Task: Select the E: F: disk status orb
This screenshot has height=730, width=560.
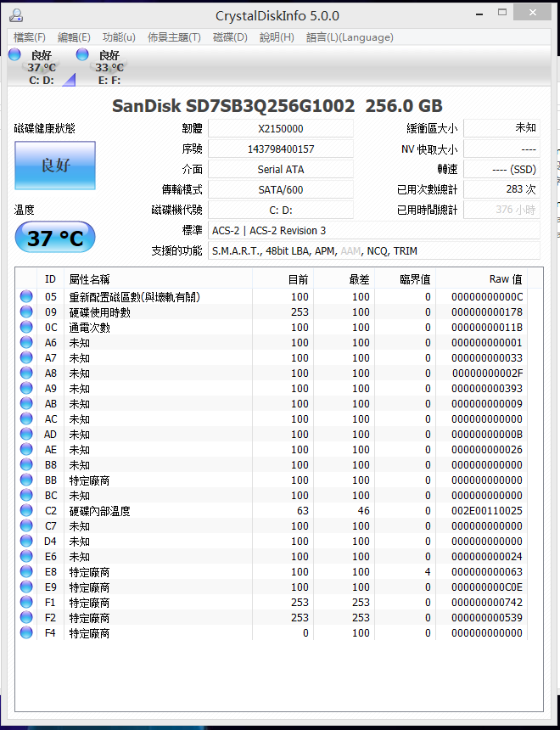Action: click(82, 54)
